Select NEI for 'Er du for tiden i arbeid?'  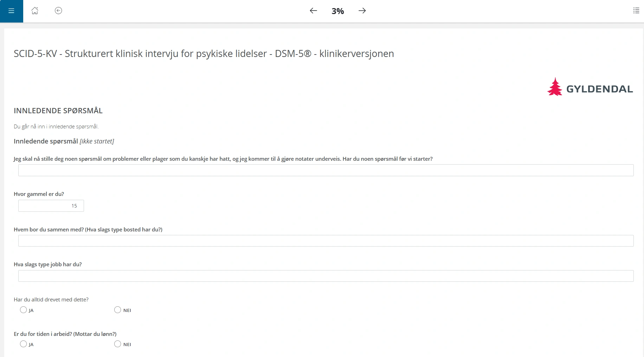coord(117,344)
